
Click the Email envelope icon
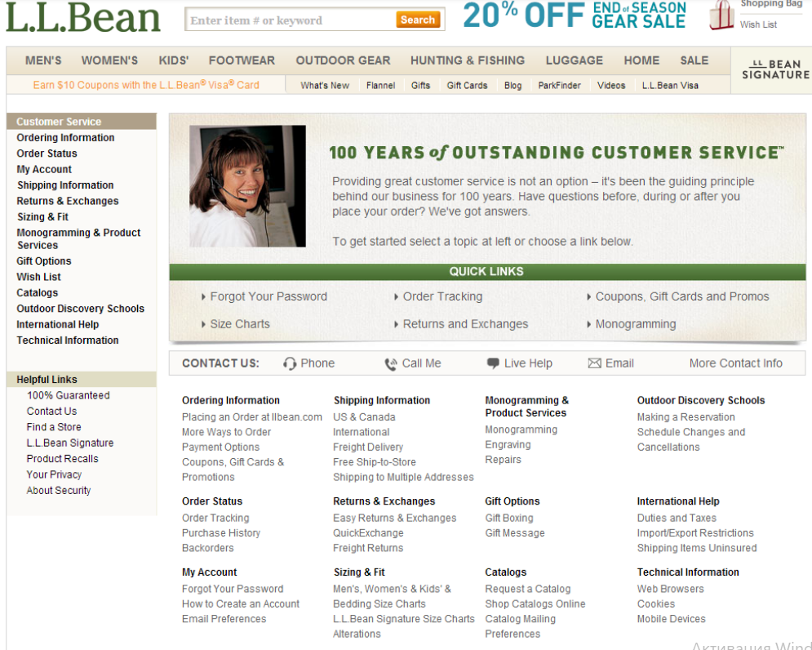click(594, 363)
